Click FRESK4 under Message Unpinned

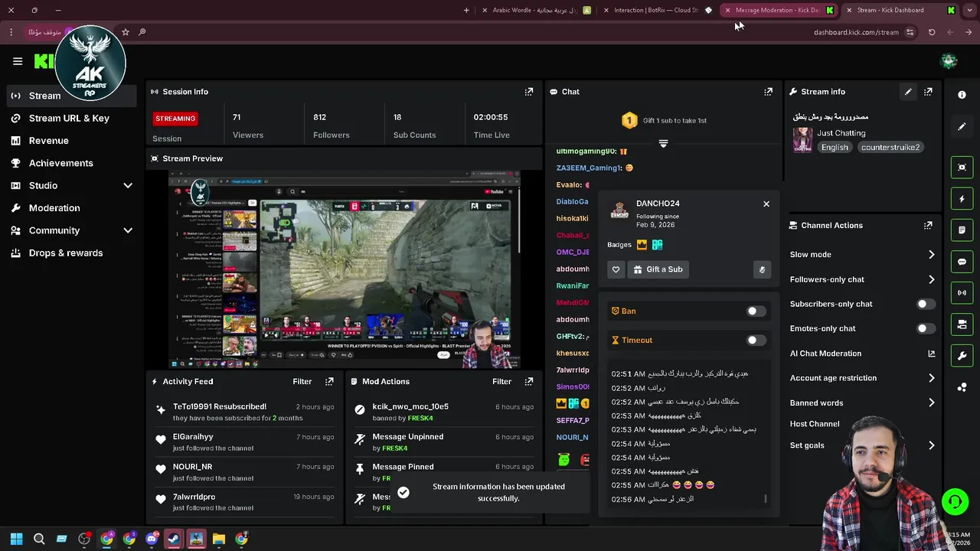click(x=394, y=448)
